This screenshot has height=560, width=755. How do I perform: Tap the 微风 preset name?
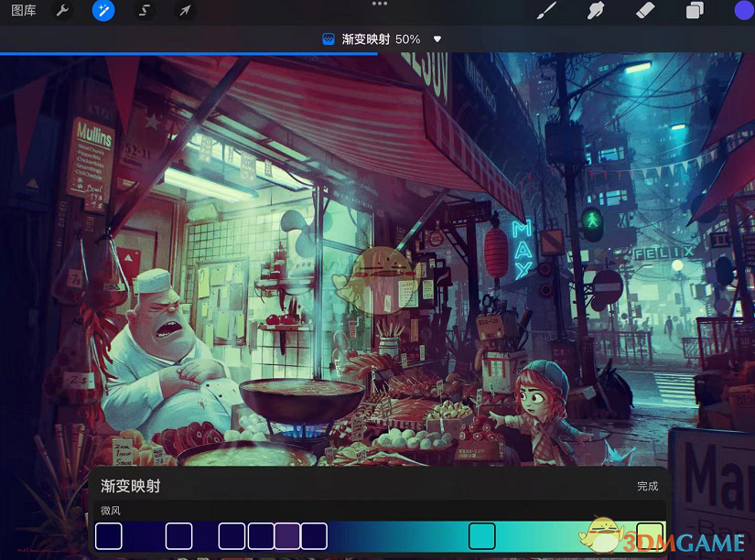tap(110, 511)
